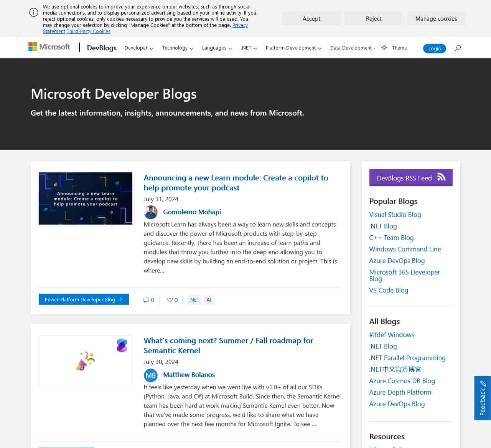Click the 'Popular Blogs' heading
The image size is (491, 448).
pyautogui.click(x=394, y=201)
